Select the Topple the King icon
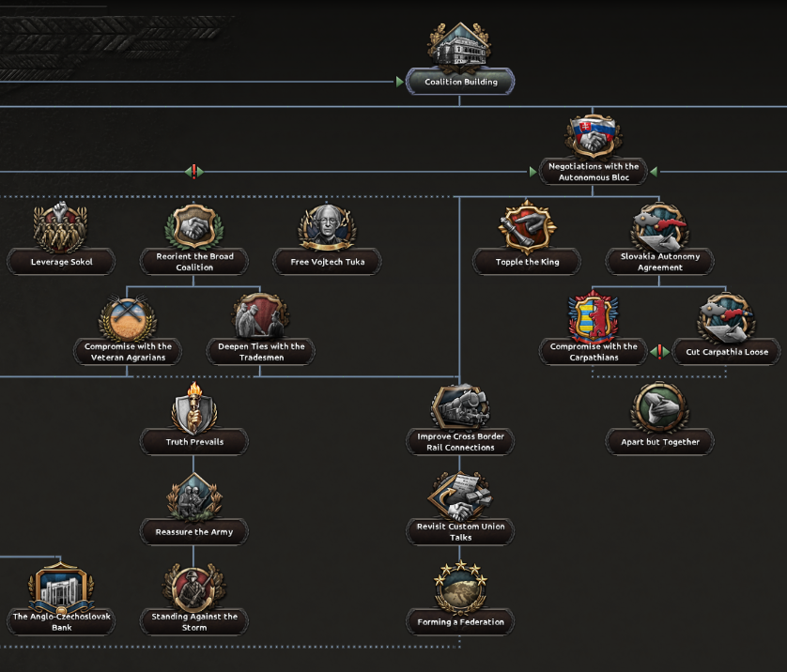The height and width of the screenshot is (672, 787). click(x=527, y=227)
